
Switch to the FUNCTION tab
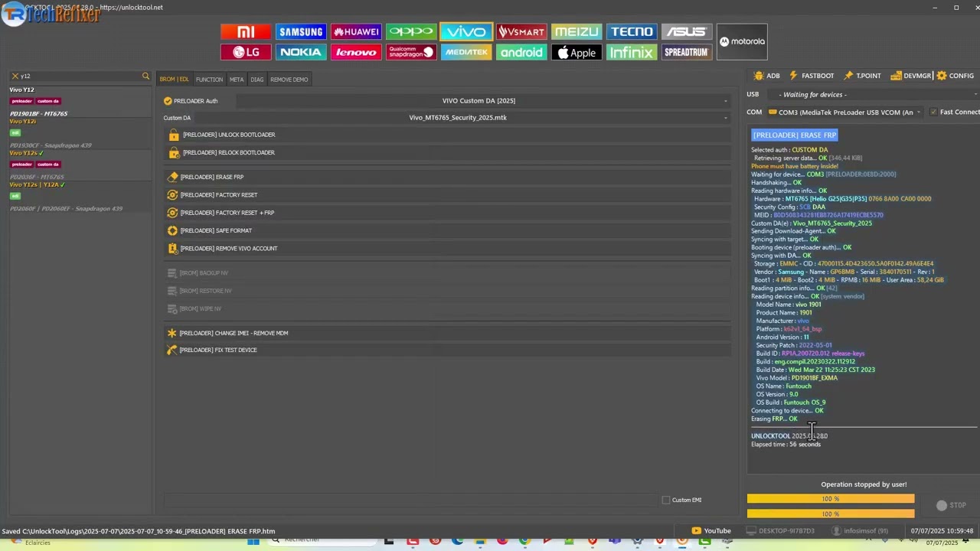pyautogui.click(x=209, y=80)
